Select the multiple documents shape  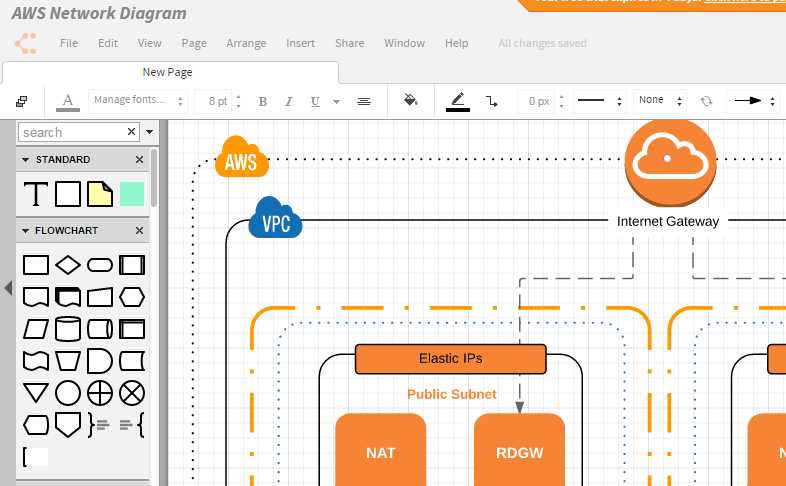[68, 297]
